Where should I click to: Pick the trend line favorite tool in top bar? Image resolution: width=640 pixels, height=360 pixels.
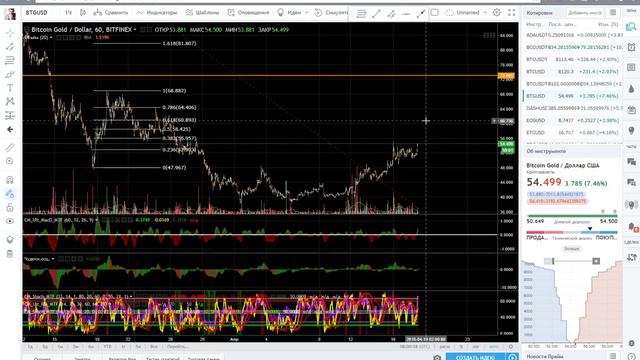pos(376,13)
